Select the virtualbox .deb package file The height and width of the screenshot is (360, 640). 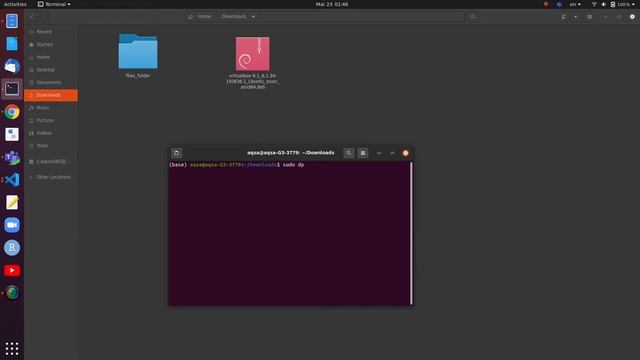pyautogui.click(x=253, y=54)
